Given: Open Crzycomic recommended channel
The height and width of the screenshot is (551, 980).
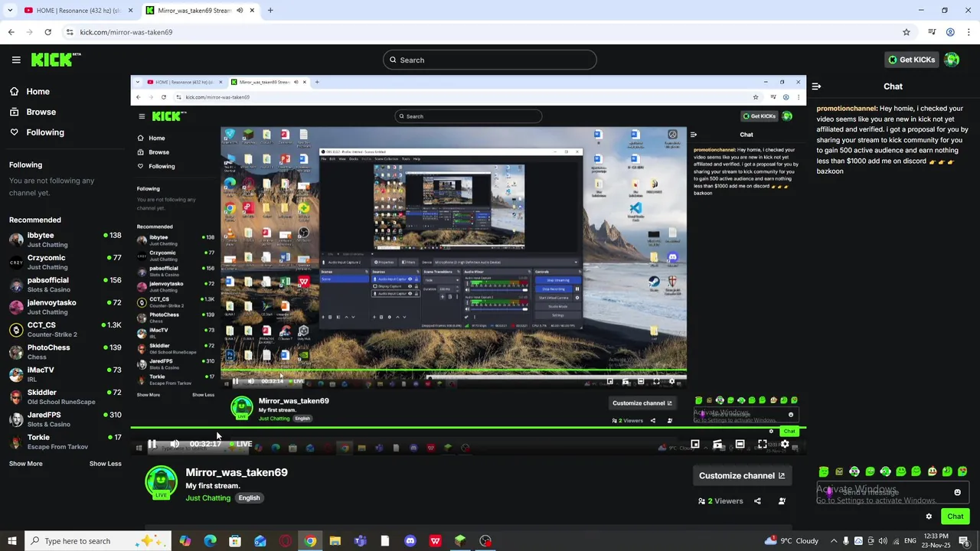Looking at the screenshot, I should click(65, 262).
